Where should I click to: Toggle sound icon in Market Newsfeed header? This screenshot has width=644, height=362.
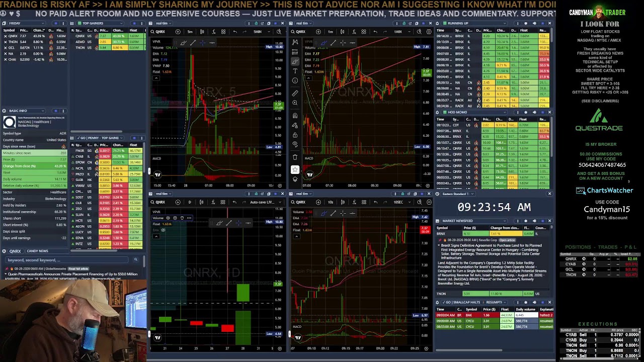tap(534, 221)
